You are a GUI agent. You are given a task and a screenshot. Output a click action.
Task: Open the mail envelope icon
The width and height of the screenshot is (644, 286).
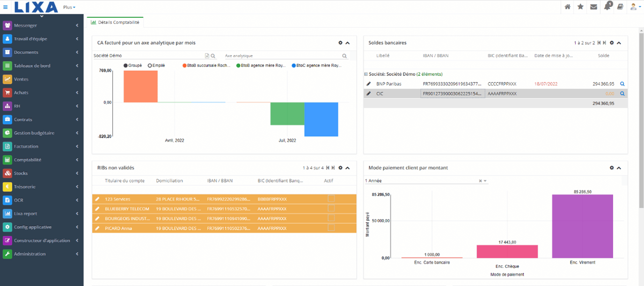pos(593,7)
